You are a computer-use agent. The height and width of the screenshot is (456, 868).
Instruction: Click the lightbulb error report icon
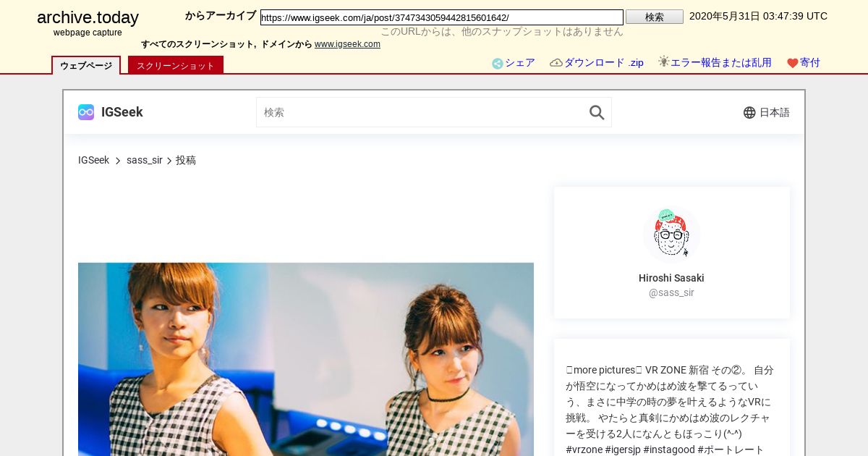[663, 62]
